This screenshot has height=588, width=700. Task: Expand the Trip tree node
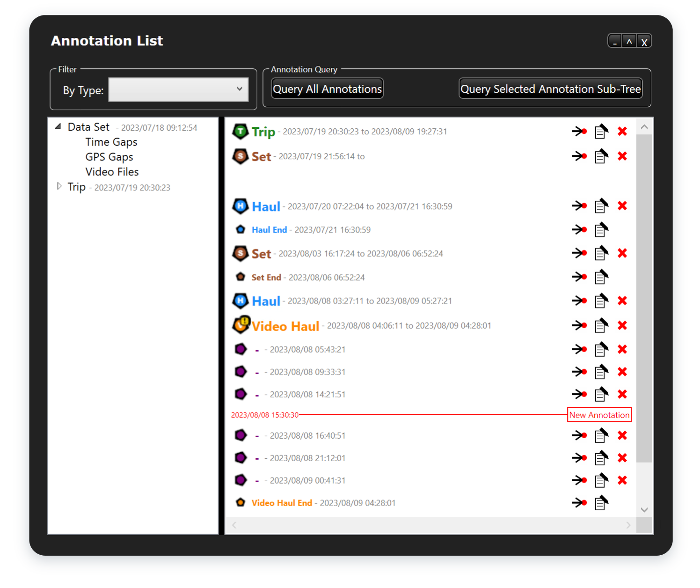[x=59, y=186]
